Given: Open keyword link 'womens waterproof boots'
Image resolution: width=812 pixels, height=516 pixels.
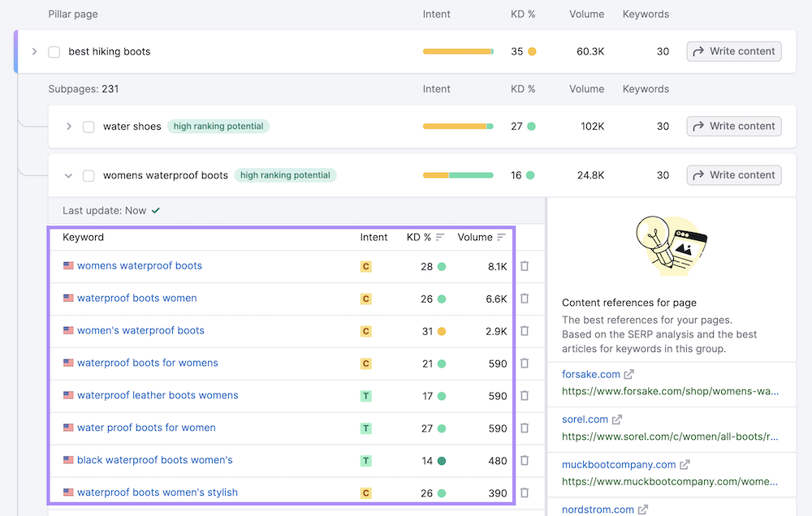Looking at the screenshot, I should 140,265.
